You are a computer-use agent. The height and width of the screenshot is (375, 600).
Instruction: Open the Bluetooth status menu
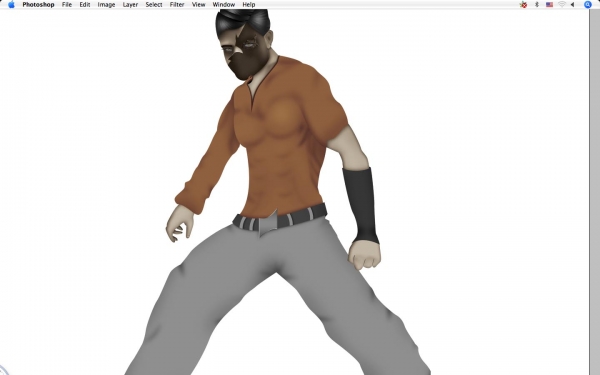536,5
